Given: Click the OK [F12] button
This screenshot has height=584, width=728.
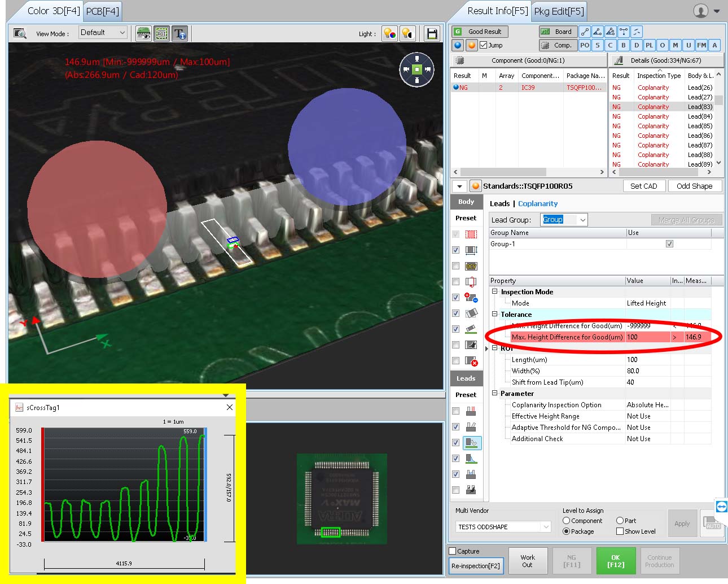Looking at the screenshot, I should (x=616, y=560).
